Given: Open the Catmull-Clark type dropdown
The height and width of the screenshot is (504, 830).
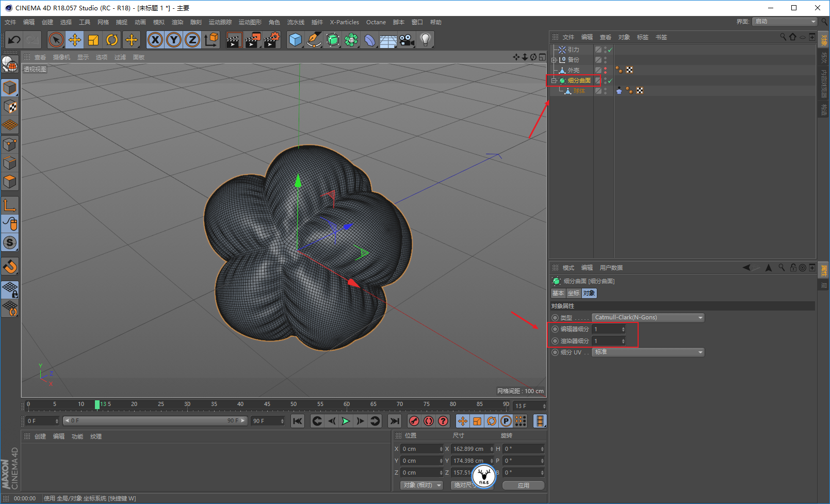Looking at the screenshot, I should [648, 317].
